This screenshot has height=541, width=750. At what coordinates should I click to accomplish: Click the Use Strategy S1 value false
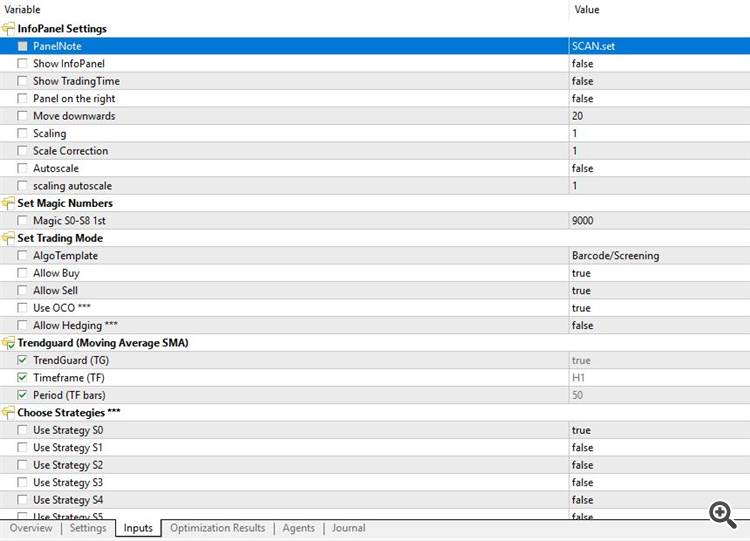pyautogui.click(x=583, y=448)
